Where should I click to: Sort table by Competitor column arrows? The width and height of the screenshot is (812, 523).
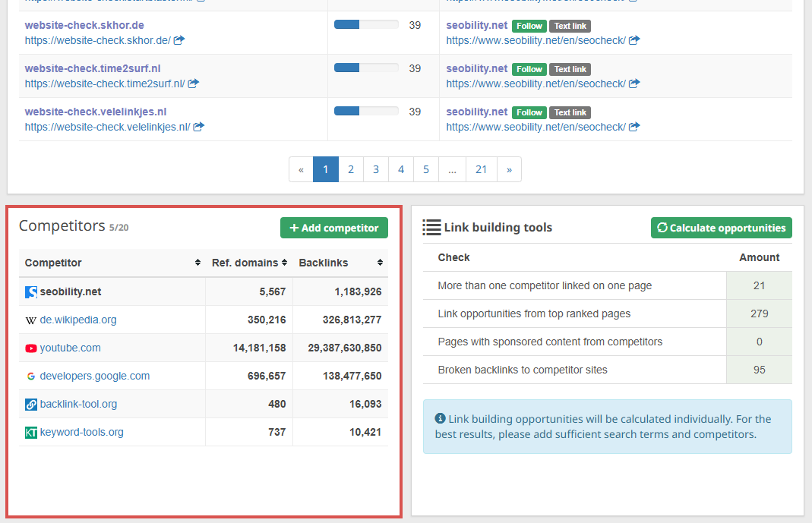pos(197,263)
